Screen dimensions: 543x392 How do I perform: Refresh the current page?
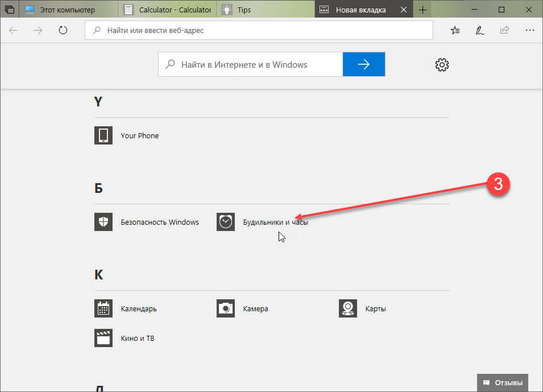(x=63, y=31)
